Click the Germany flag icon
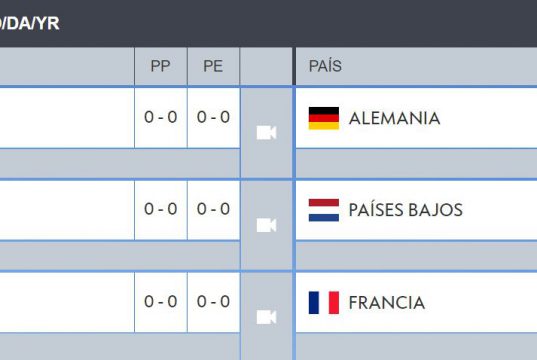The width and height of the screenshot is (537, 360). (x=324, y=118)
